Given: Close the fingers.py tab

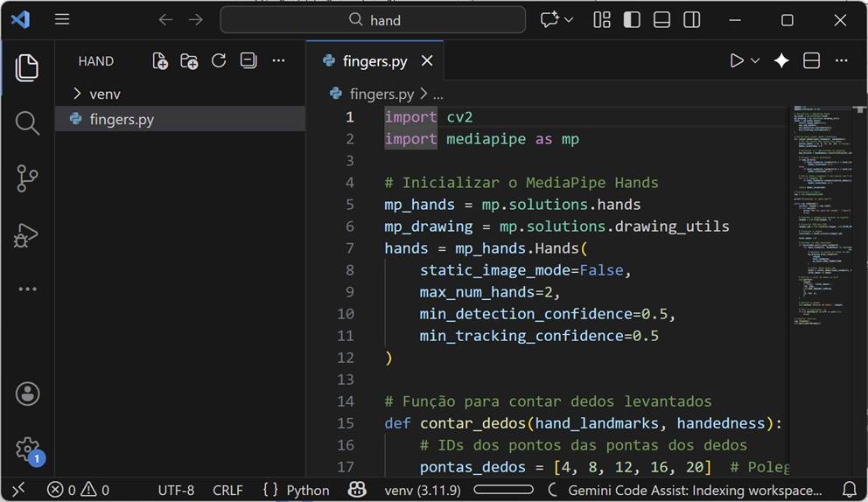Looking at the screenshot, I should [427, 61].
